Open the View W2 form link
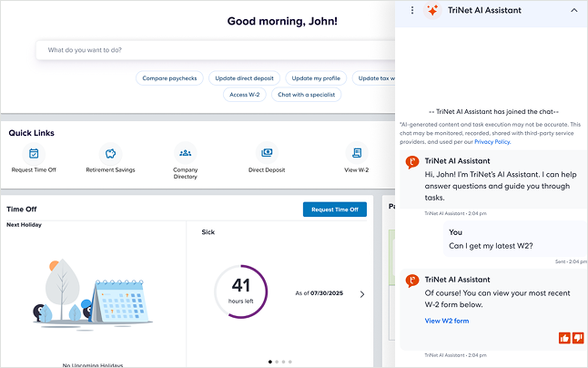Screen dimensions: 588x368 447,321
